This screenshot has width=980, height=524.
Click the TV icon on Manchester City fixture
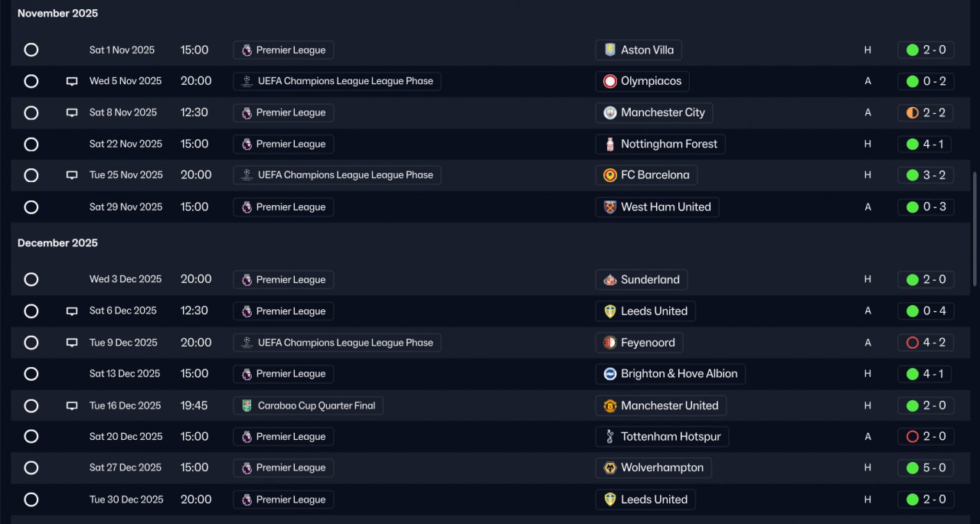pyautogui.click(x=72, y=112)
